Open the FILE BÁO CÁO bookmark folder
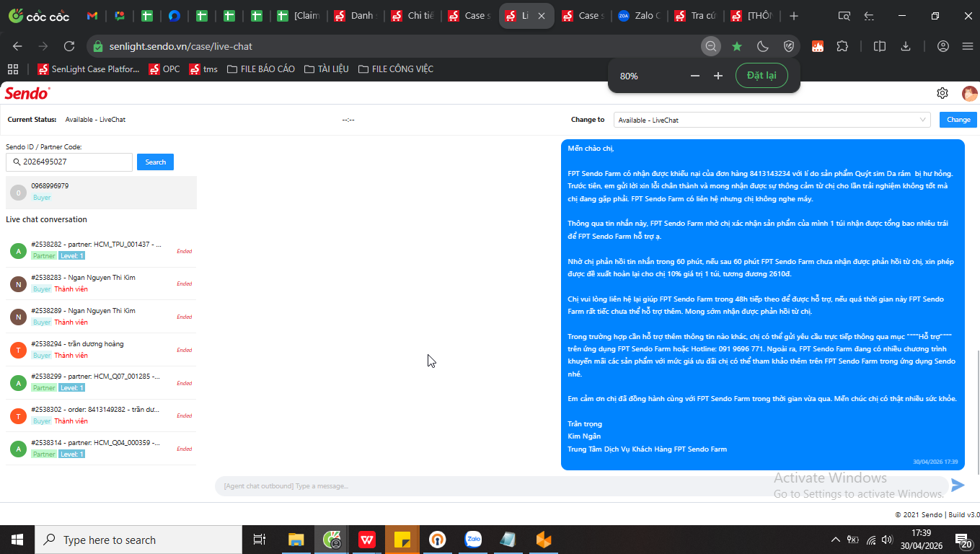The image size is (980, 554). pos(261,69)
